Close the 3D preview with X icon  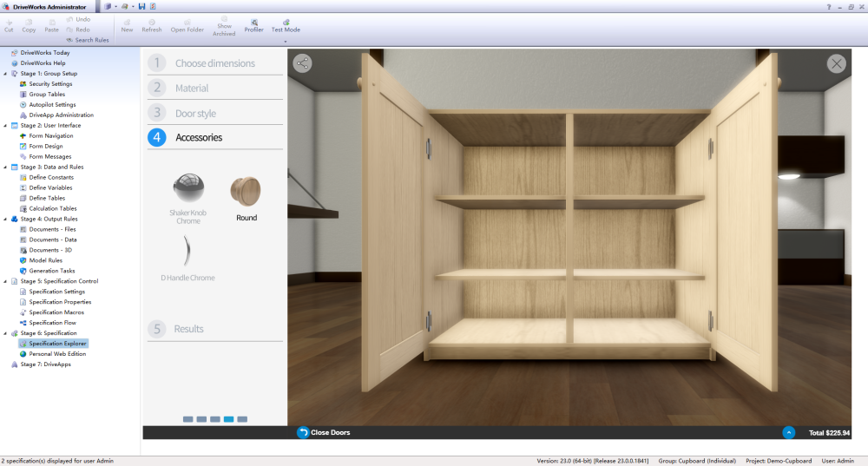(836, 63)
